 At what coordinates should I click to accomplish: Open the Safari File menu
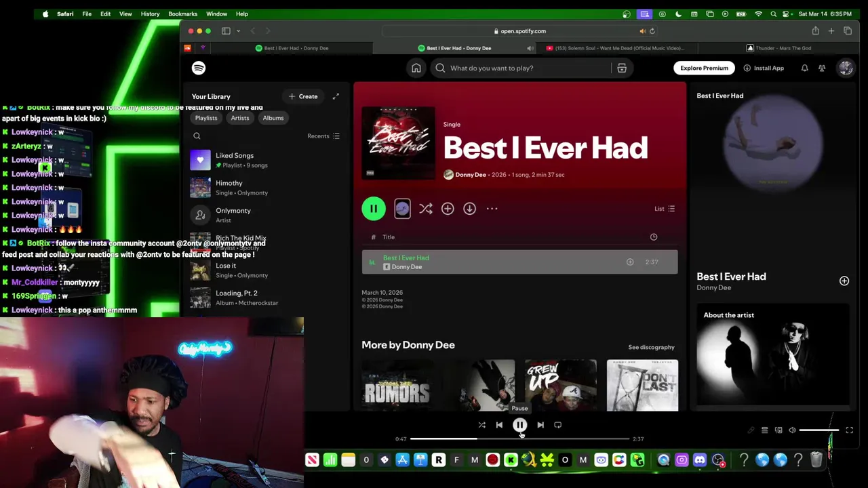tap(87, 14)
